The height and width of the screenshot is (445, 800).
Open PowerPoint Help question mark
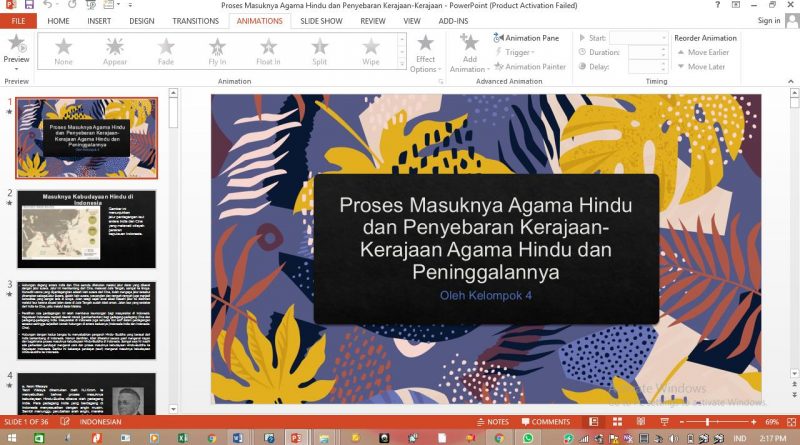click(x=717, y=5)
